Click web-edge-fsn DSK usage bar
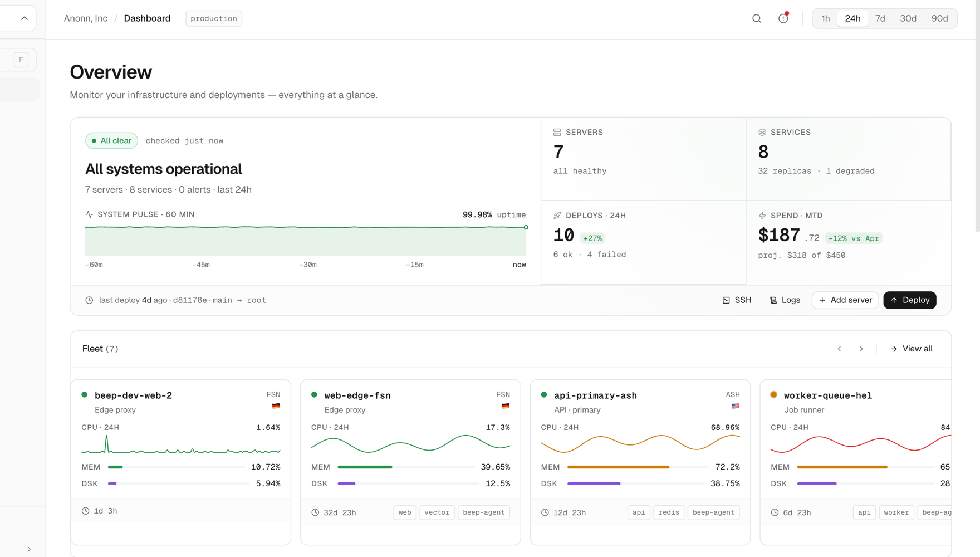The width and height of the screenshot is (980, 557). pyautogui.click(x=408, y=484)
